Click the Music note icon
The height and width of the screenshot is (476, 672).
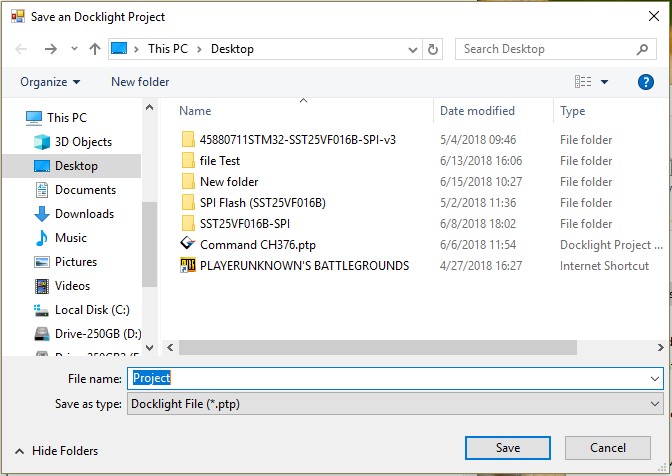pyautogui.click(x=42, y=238)
